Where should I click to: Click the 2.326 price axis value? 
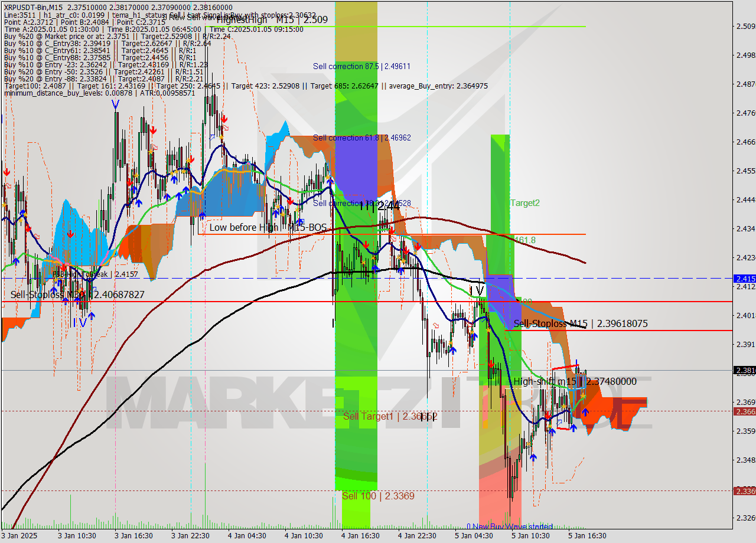[x=745, y=518]
